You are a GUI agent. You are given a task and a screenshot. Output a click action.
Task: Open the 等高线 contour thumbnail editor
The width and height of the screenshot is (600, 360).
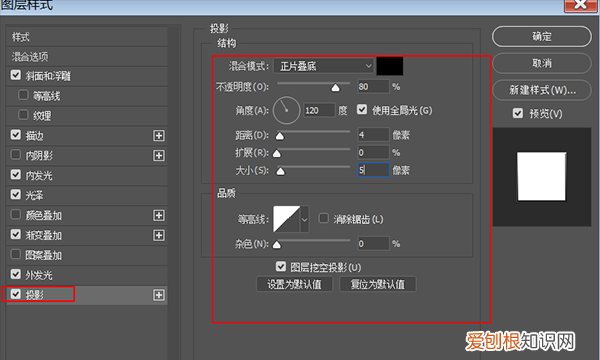point(286,219)
